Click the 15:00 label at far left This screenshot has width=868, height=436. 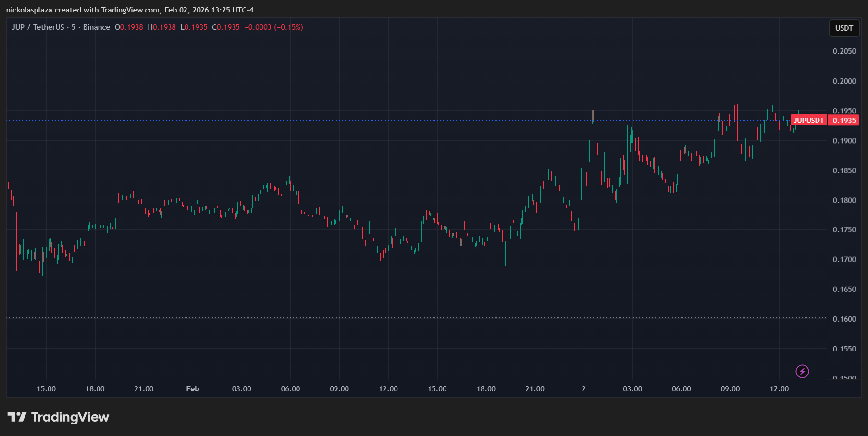coord(46,389)
